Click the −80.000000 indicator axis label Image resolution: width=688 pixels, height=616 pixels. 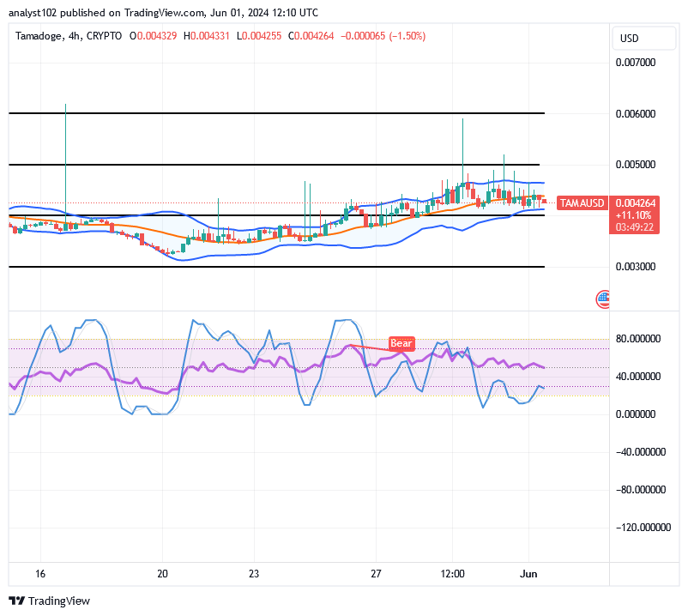[x=641, y=490]
